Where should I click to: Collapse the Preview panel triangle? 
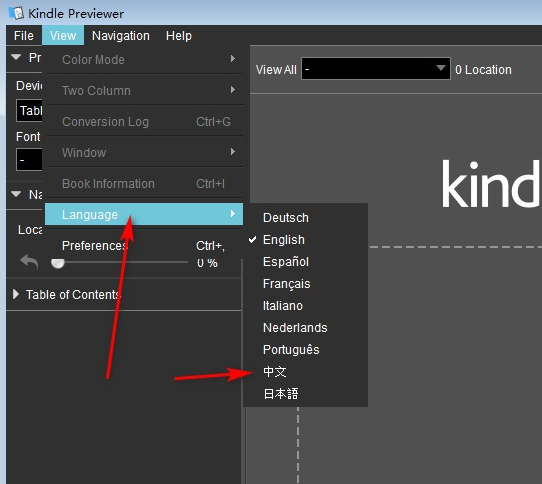click(16, 57)
